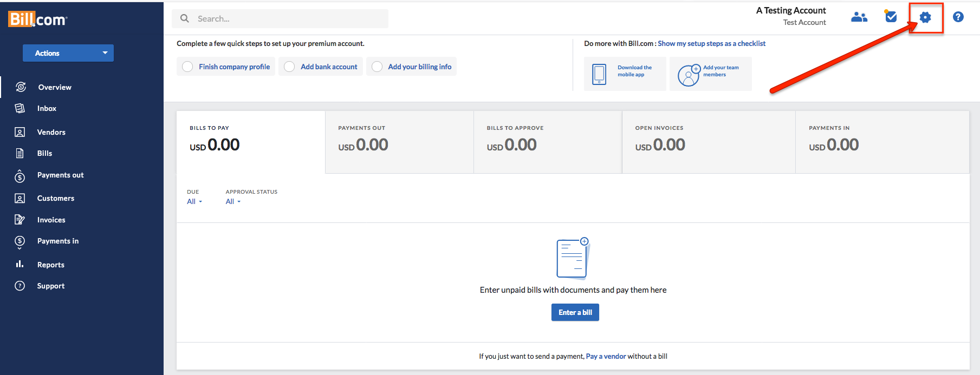
Task: Follow the Pay a vendor link
Action: (x=606, y=356)
